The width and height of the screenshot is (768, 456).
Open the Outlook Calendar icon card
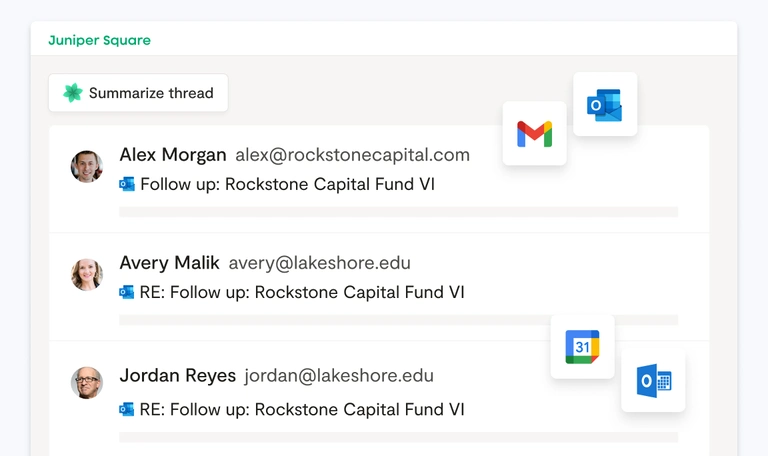[653, 381]
